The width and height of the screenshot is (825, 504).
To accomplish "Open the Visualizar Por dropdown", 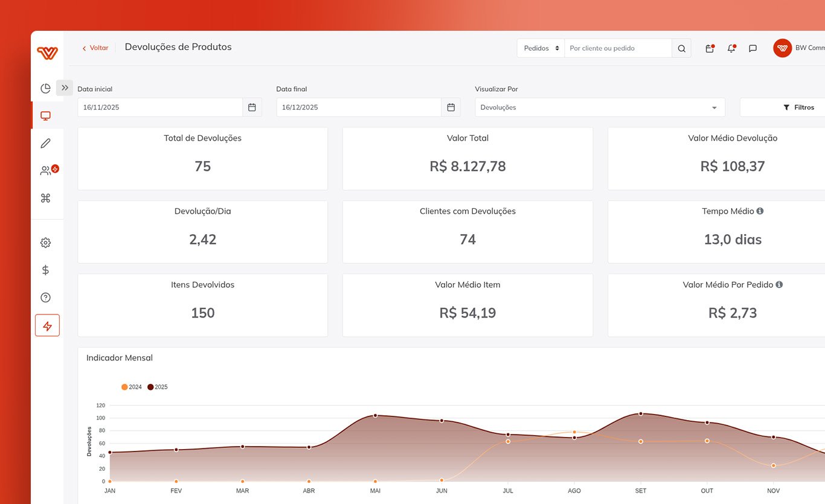I will pos(600,107).
